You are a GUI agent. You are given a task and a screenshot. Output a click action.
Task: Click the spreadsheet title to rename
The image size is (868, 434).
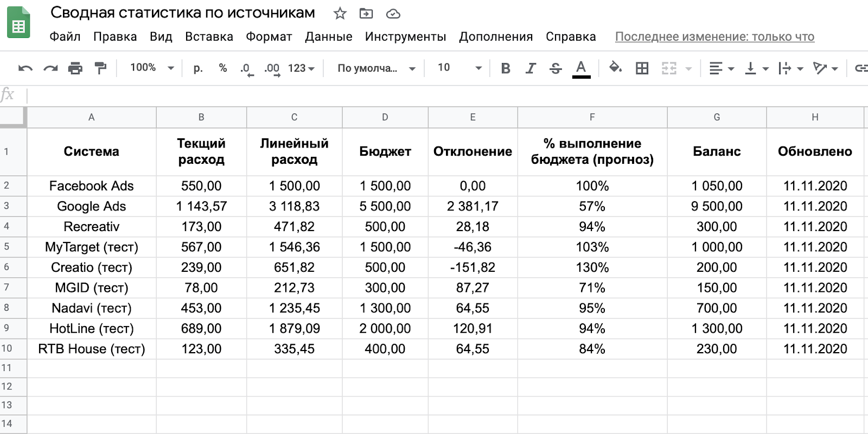182,13
